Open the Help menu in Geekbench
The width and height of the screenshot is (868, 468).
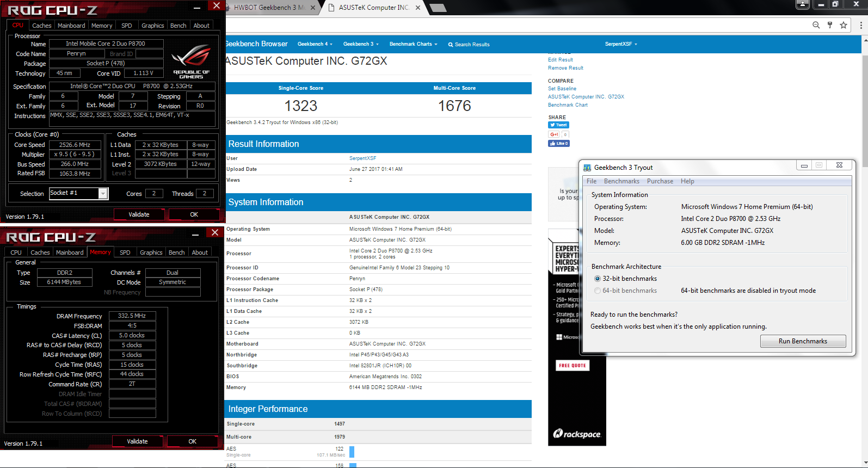coord(687,181)
